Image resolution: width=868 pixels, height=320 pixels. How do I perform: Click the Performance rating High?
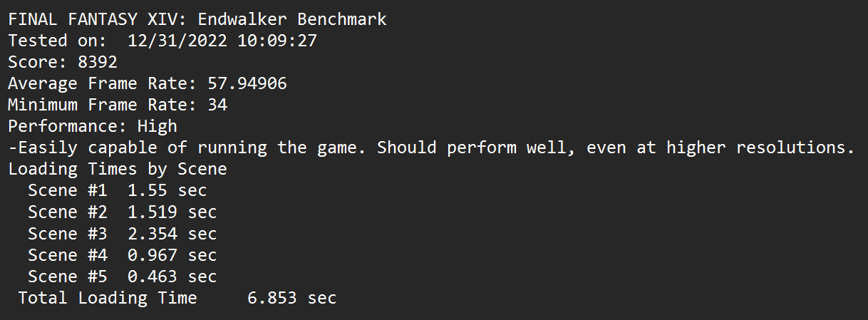[157, 126]
